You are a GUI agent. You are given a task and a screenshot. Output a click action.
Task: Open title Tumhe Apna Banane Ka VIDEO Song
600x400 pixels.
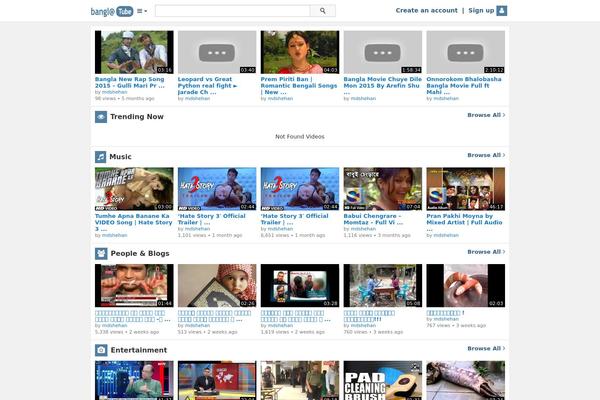point(134,222)
